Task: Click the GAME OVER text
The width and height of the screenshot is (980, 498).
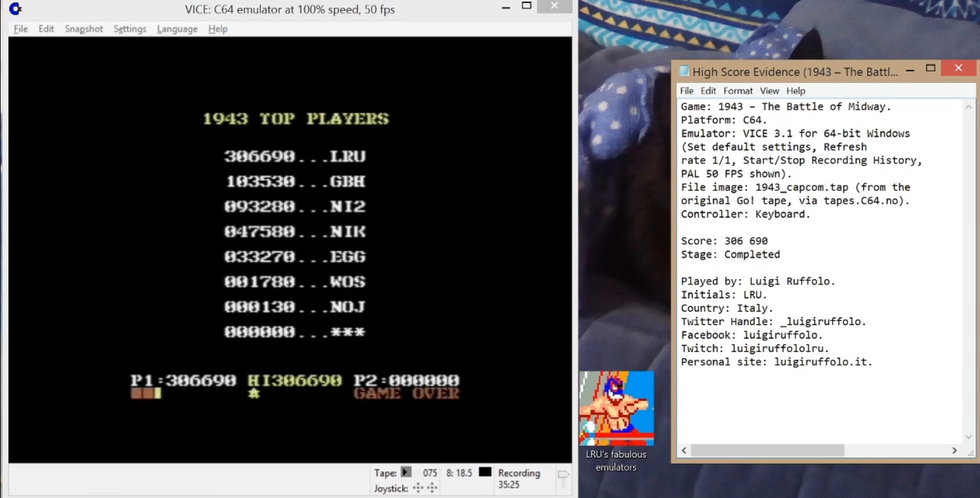Action: click(407, 393)
